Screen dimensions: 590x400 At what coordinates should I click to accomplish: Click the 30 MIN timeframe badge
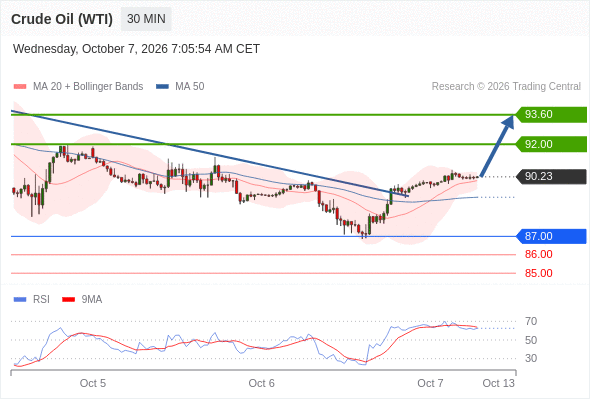146,19
